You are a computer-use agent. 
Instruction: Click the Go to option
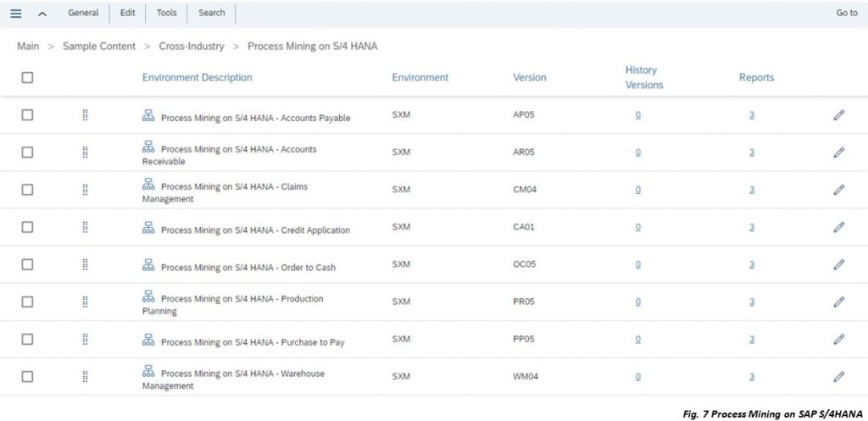point(847,13)
